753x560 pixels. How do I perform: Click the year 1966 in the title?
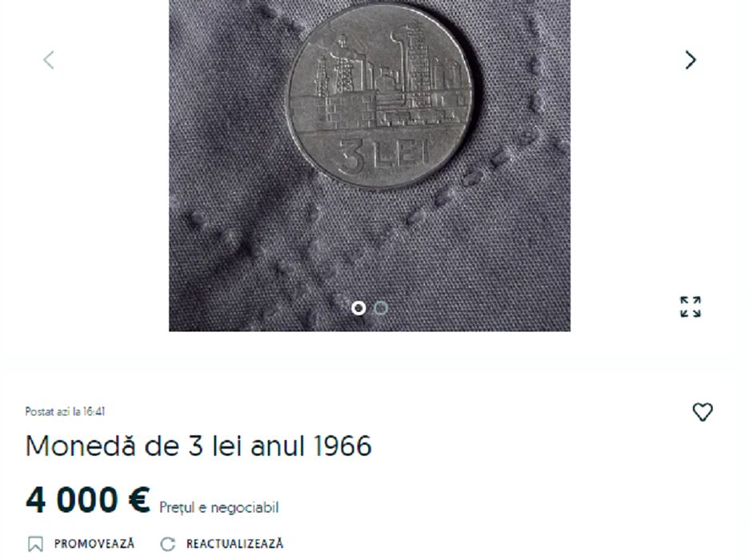click(x=342, y=446)
